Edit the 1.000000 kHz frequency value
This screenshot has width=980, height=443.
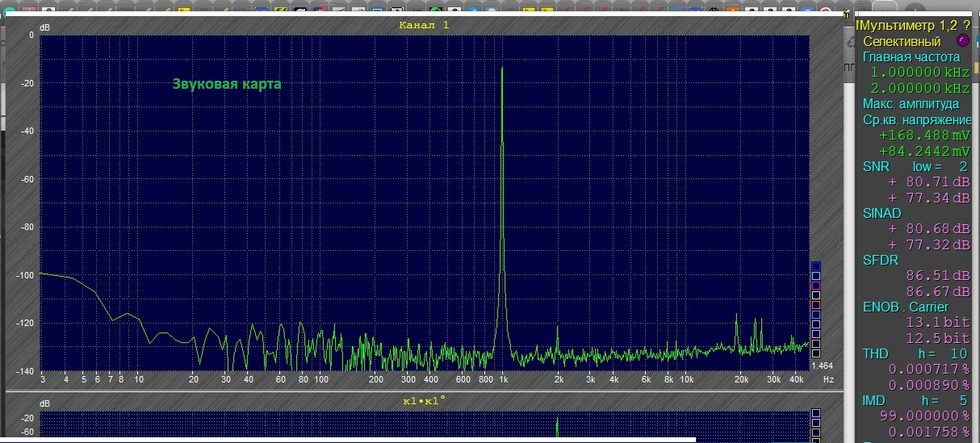919,73
